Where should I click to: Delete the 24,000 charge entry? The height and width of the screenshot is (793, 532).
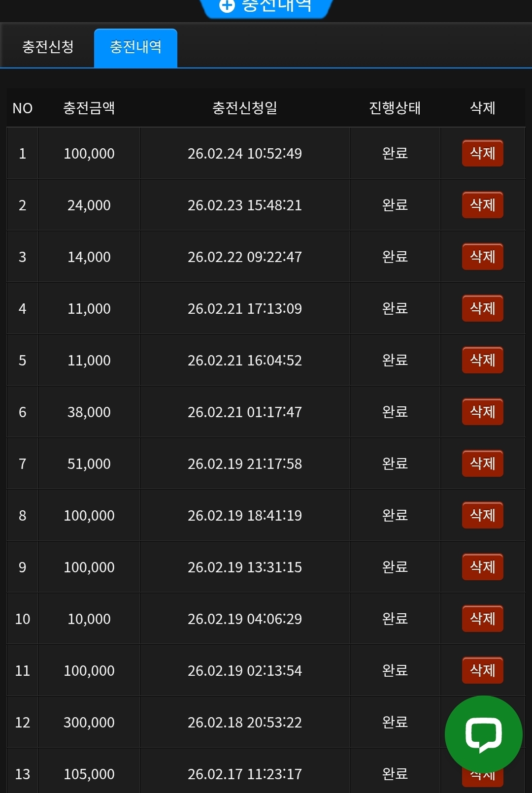click(x=482, y=205)
